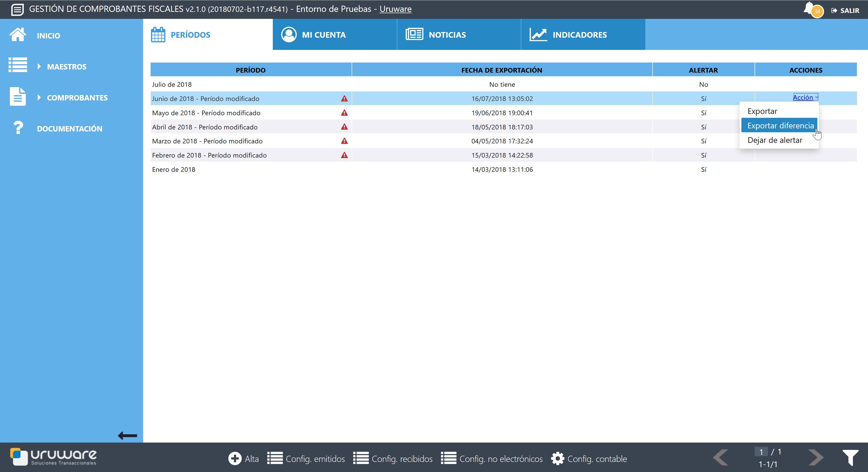Click the Inicio home icon

point(18,35)
